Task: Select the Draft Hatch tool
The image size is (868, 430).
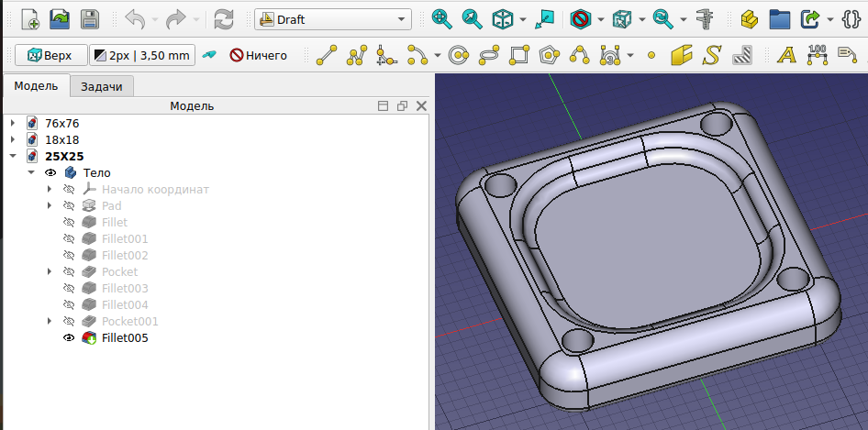Action: click(741, 55)
